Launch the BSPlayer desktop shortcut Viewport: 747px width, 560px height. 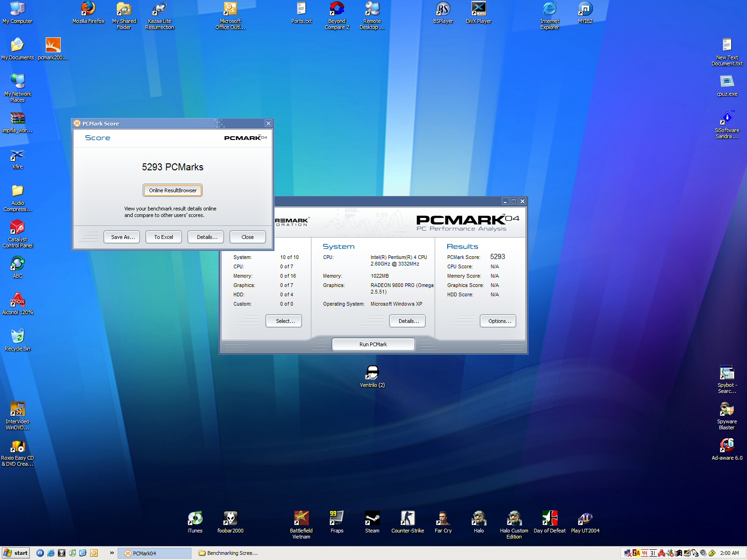pyautogui.click(x=443, y=13)
